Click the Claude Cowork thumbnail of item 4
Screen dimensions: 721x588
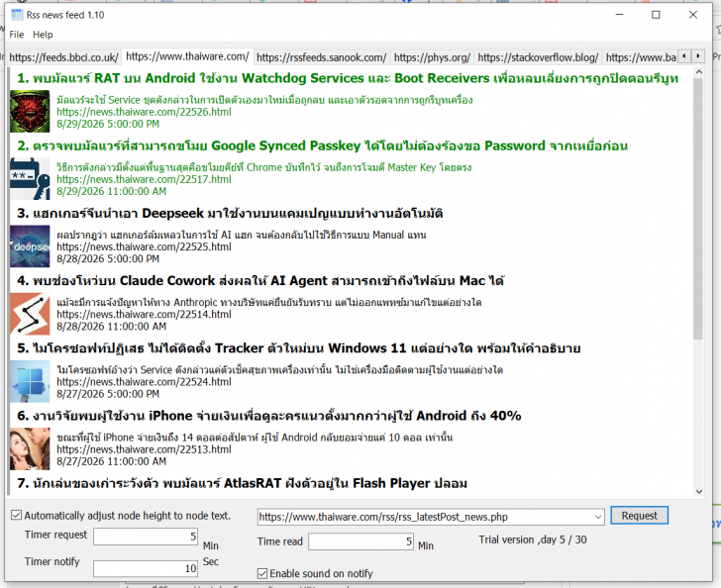pos(30,314)
